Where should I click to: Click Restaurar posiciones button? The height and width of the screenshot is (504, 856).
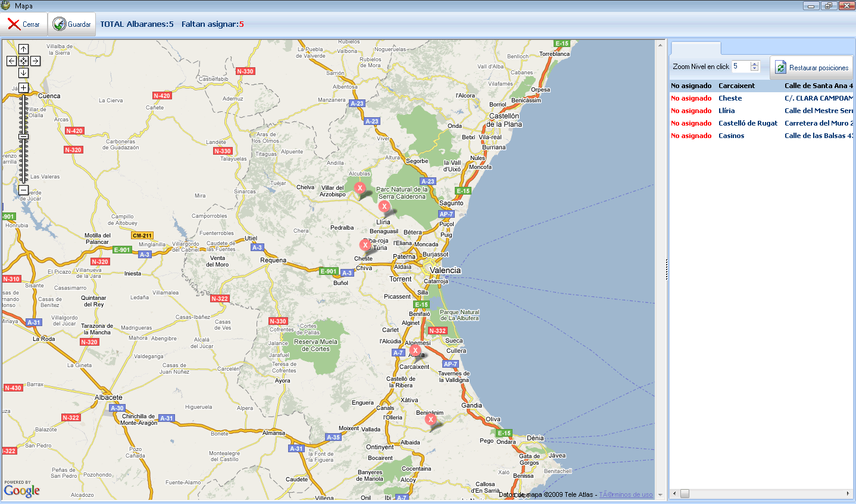[x=812, y=68]
